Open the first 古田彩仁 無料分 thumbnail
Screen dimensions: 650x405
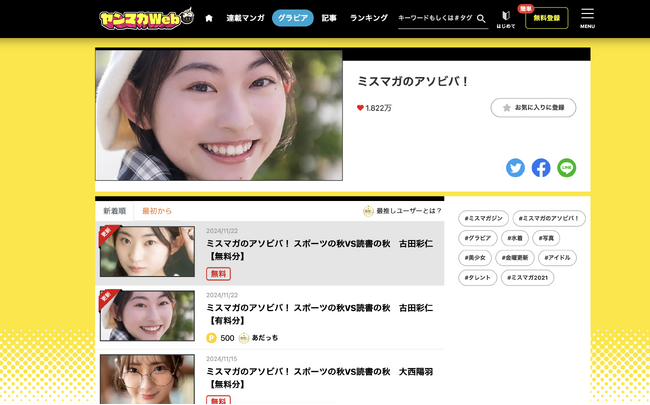(x=147, y=252)
